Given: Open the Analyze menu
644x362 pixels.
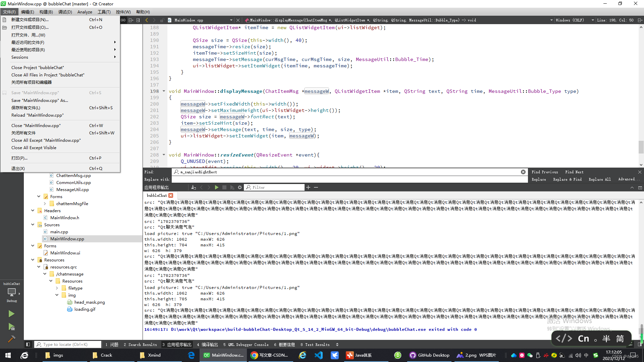Looking at the screenshot, I should point(85,12).
